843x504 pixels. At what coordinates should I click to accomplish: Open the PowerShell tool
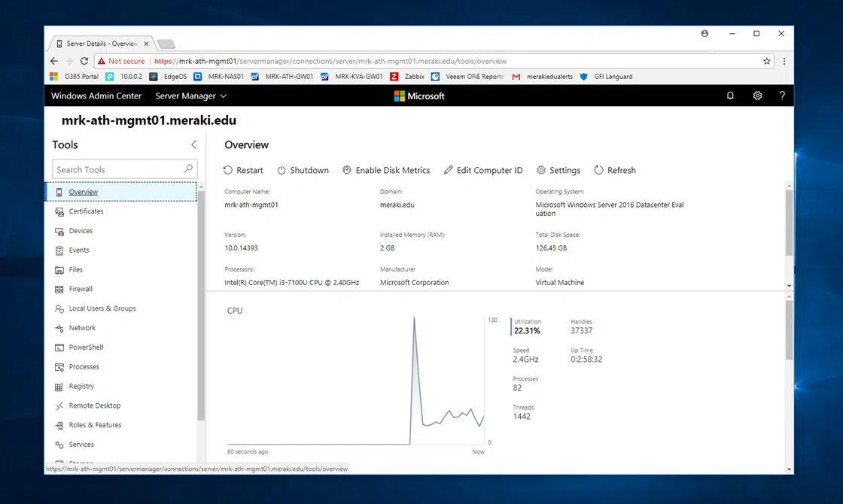coord(85,347)
